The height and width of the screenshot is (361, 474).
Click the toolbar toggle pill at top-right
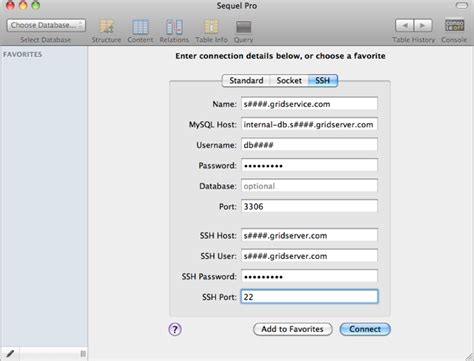coord(462,5)
